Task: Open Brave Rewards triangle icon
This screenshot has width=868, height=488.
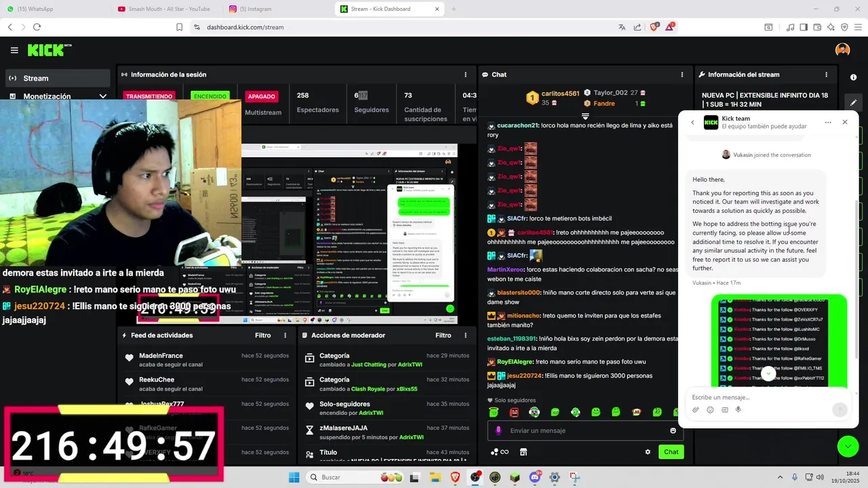Action: [x=670, y=27]
